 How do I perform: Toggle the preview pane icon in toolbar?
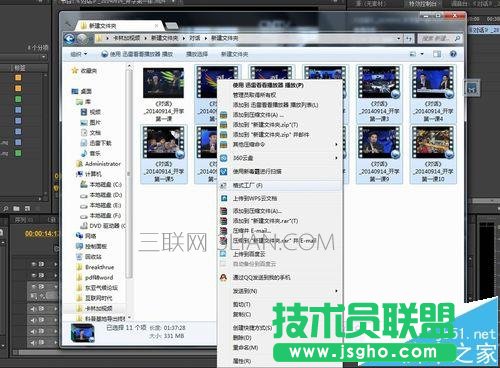[437, 54]
